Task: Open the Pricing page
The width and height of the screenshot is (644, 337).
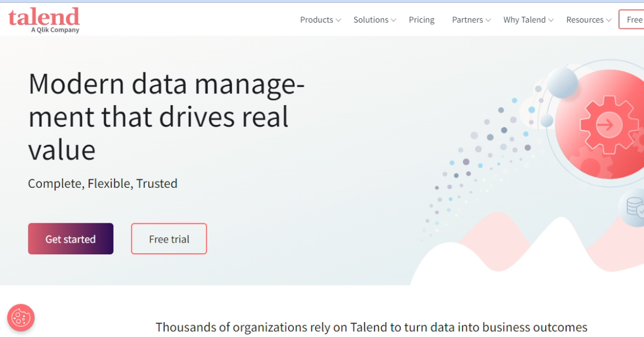Action: [421, 19]
